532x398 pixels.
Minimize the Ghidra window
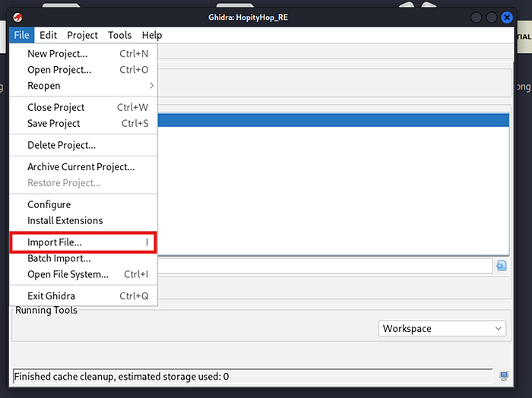[x=477, y=17]
